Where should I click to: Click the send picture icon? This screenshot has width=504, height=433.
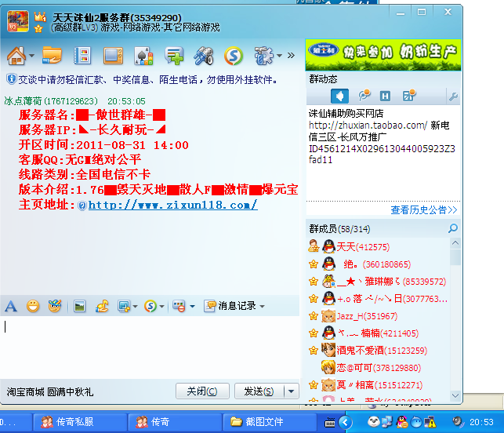tap(79, 306)
